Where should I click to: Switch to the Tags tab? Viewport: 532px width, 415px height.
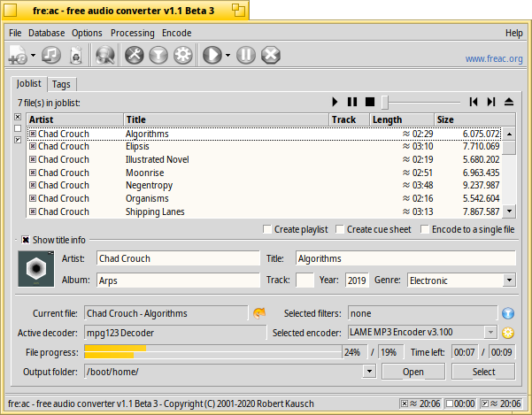[x=61, y=84]
